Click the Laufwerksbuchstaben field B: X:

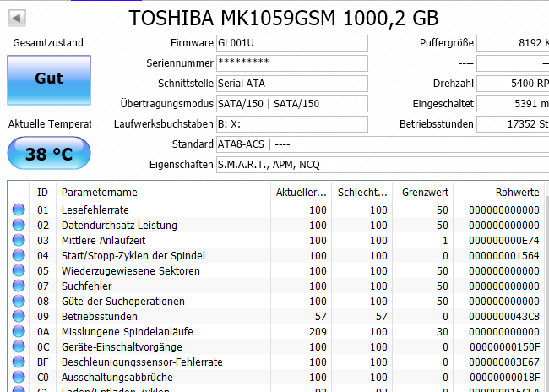click(292, 124)
